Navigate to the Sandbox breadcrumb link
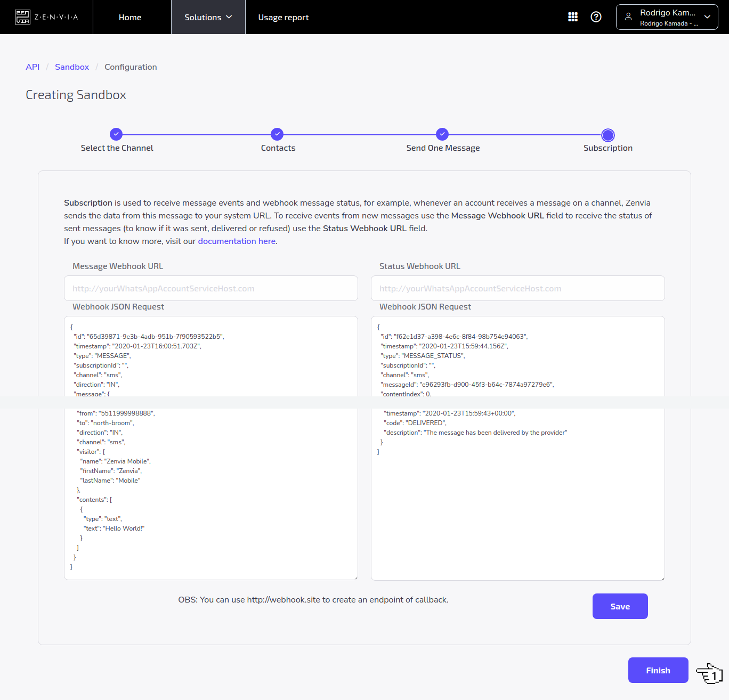This screenshot has height=700, width=729. [x=71, y=67]
